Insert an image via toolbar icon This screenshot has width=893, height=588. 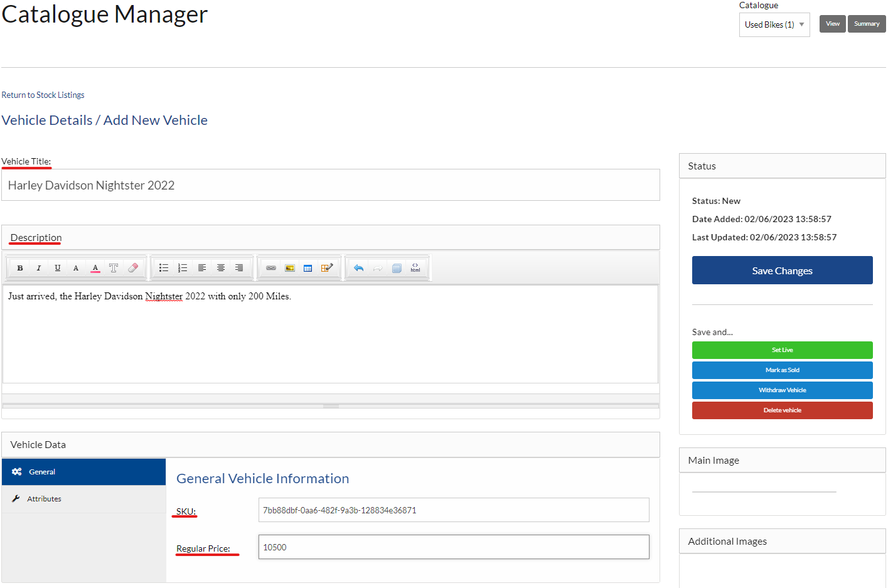290,268
